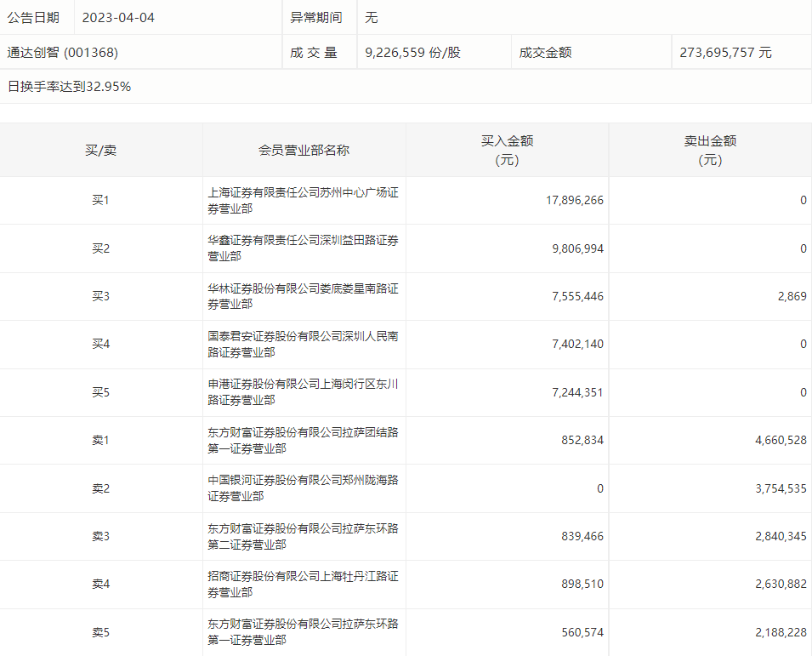Select sell amount 4,660,528
Viewport: 812px width, 656px height.
tap(781, 441)
